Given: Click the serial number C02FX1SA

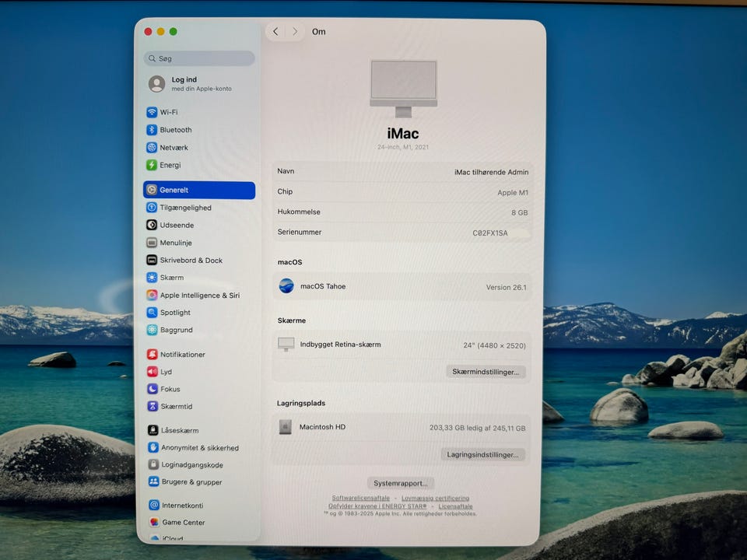Looking at the screenshot, I should point(490,233).
